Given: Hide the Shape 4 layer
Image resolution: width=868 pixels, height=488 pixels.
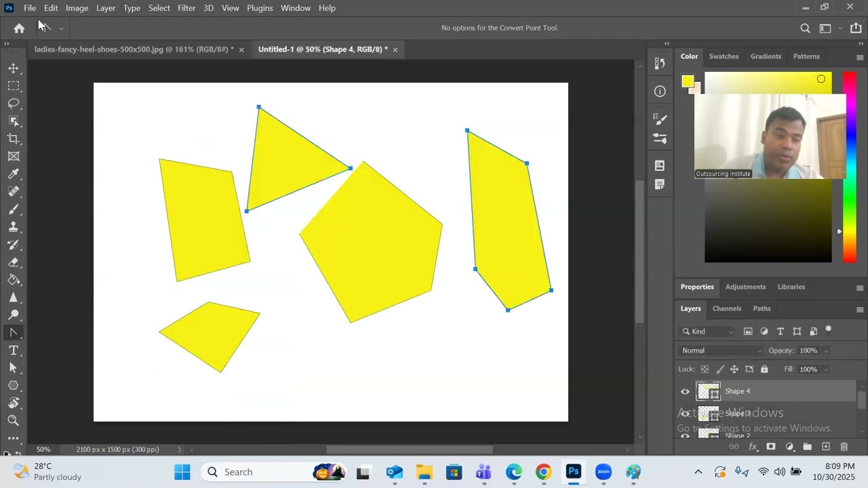Looking at the screenshot, I should 685,391.
